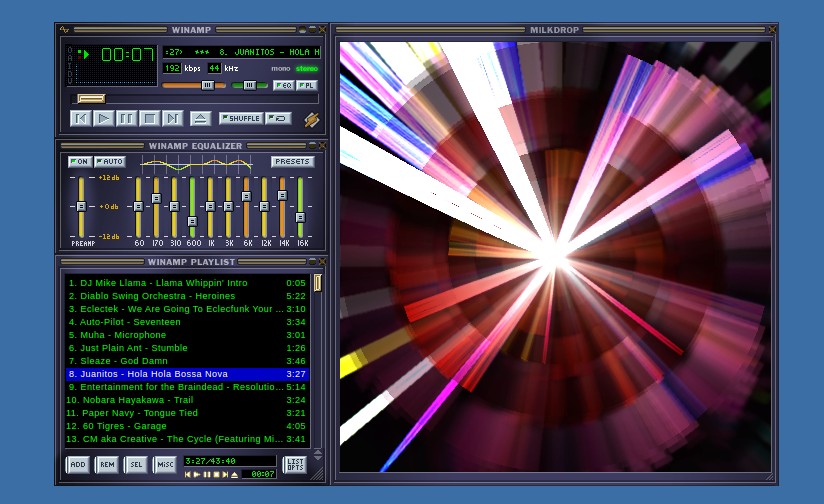Turn the equalizer ON button off
824x504 pixels.
pyautogui.click(x=79, y=161)
